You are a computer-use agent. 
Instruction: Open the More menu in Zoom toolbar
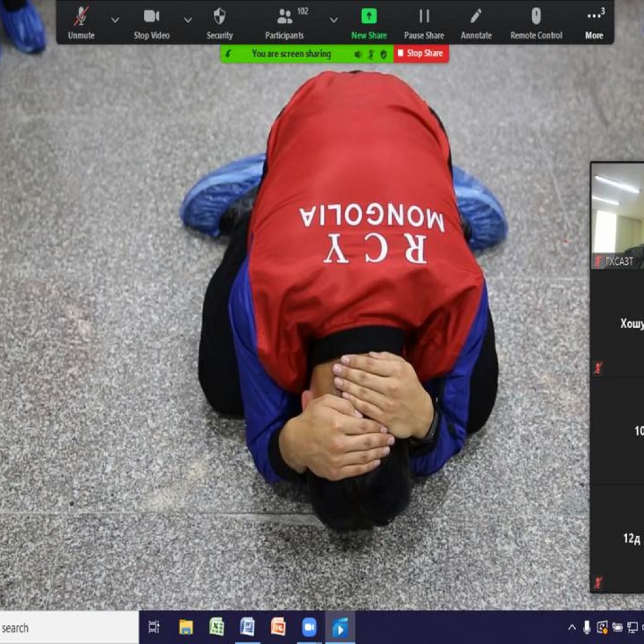[594, 23]
